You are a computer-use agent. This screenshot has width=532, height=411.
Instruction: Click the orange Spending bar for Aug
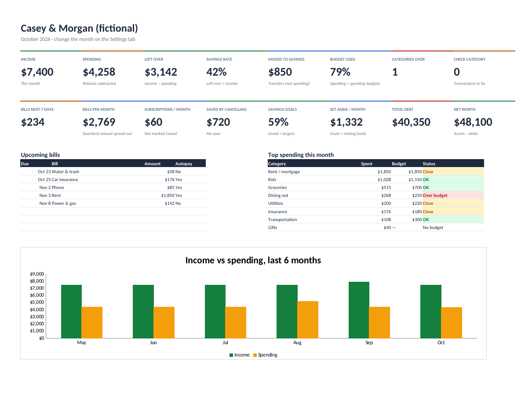coord(308,320)
